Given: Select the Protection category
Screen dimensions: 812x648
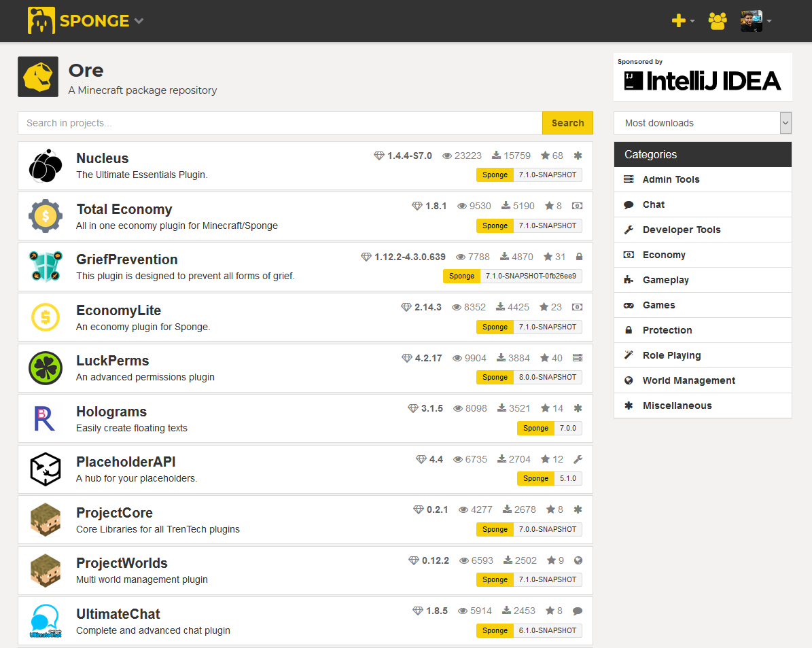Looking at the screenshot, I should click(703, 330).
